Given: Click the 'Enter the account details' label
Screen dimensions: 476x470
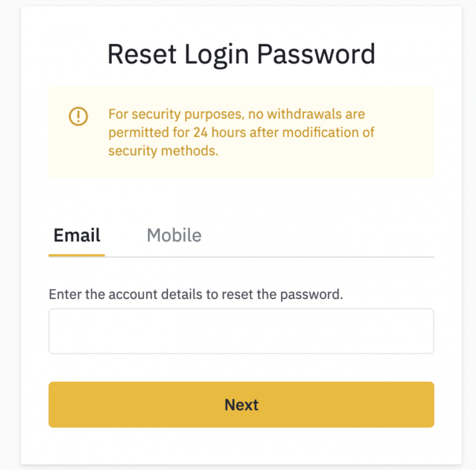Looking at the screenshot, I should point(196,295).
